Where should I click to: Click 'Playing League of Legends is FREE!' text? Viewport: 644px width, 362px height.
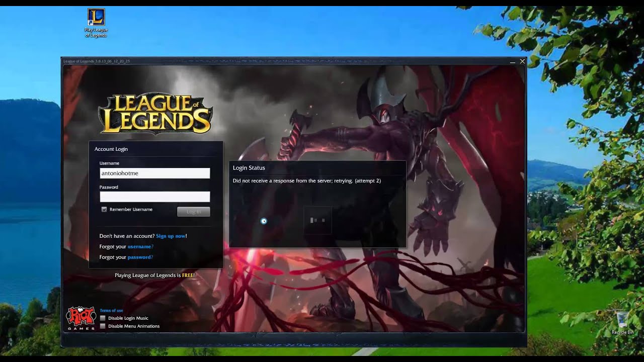click(154, 275)
